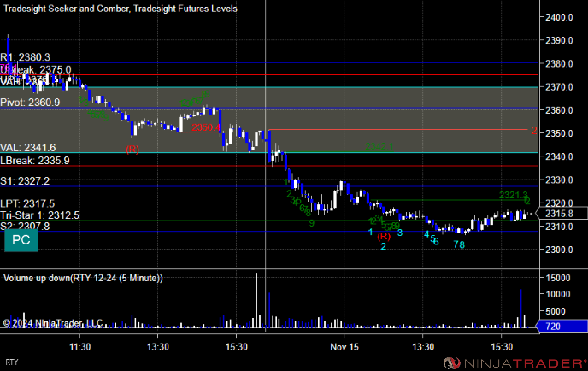Click the blue volume marker 720
The height and width of the screenshot is (371, 588).
pos(562,326)
